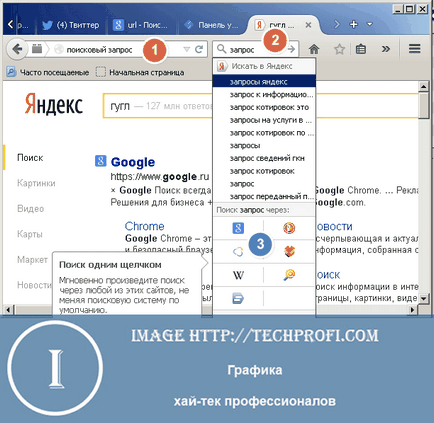Viewport: 434px width, 423px height.
Task: Select suggestion запрос сведений гкн
Action: click(x=264, y=158)
